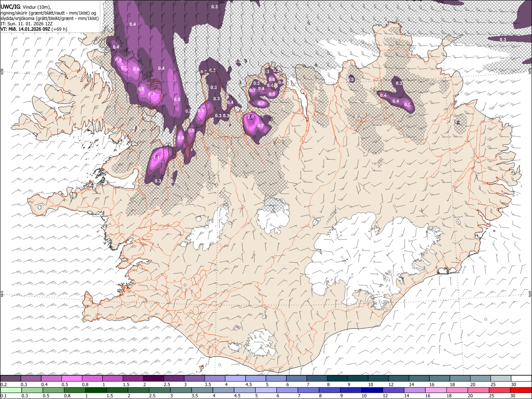
Task: Select the darkest green swatch between 1 and 1.5
Action: coord(96,390)
